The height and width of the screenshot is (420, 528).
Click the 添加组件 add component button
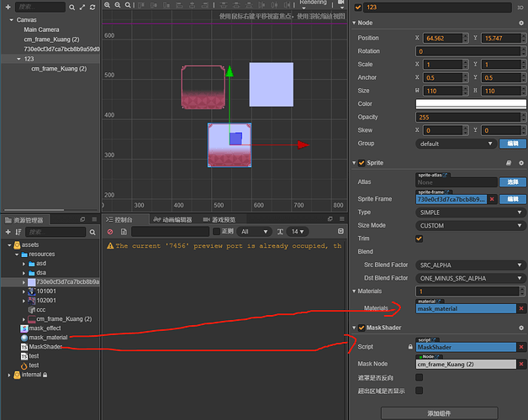[x=440, y=413]
